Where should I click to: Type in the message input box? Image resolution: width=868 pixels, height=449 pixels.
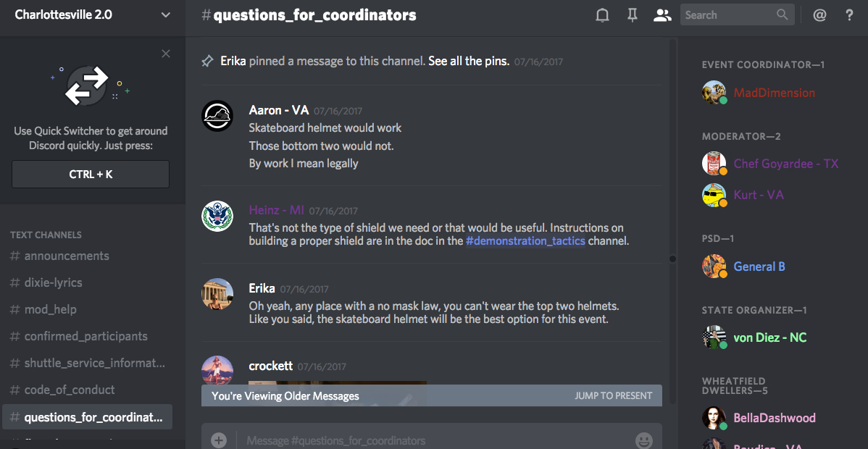tap(435, 440)
